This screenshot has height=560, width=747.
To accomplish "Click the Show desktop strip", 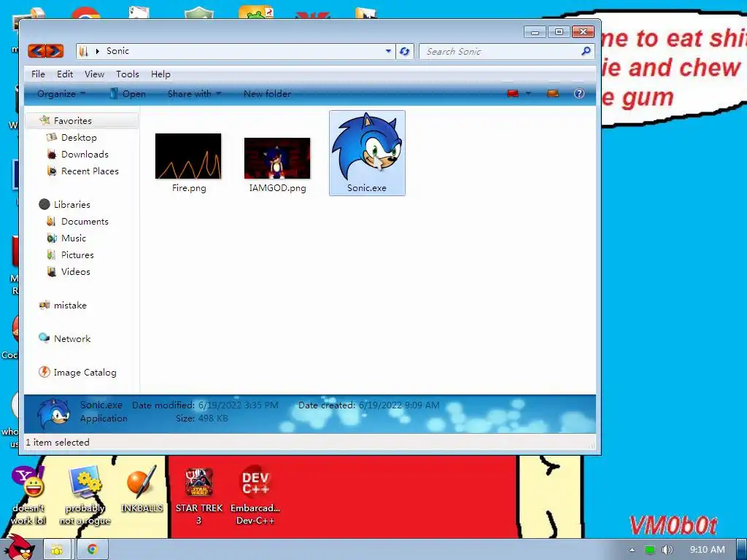I will (742, 550).
